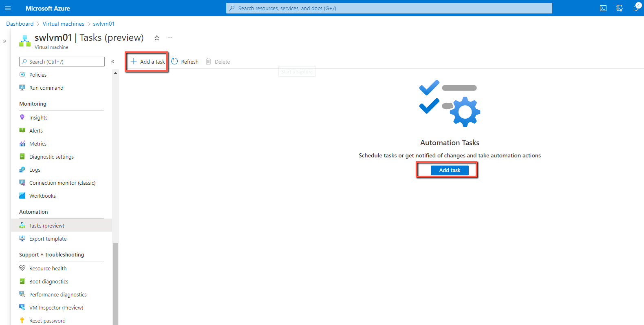
Task: Go to Virtual machines breadcrumb link
Action: pos(63,24)
